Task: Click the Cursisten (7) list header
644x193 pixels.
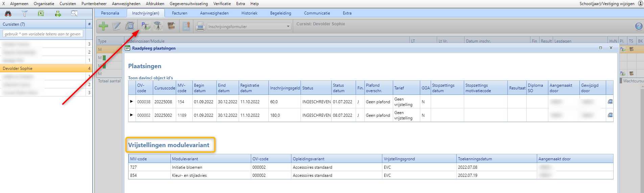Action: pyautogui.click(x=43, y=24)
